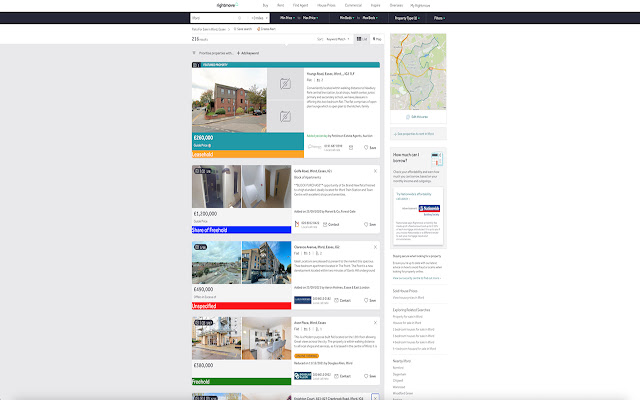Open the kitchen photo of the £380,000 flat
The image size is (640, 400).
266,338
